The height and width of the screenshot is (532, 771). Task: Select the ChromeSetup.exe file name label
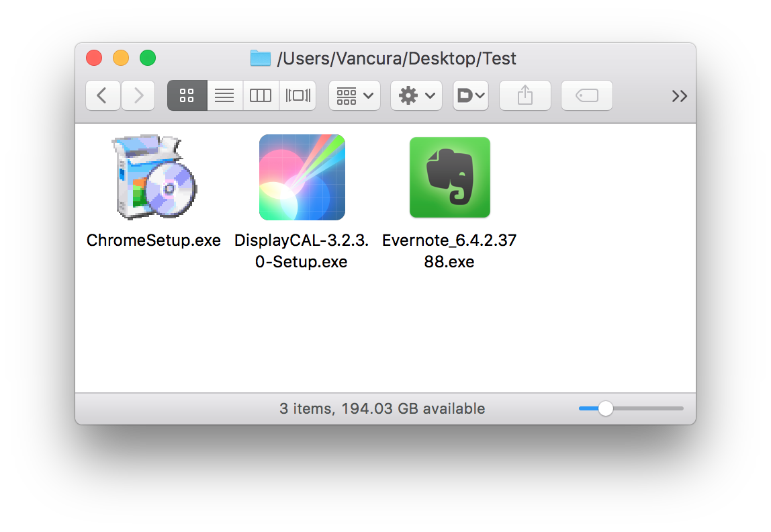[153, 240]
